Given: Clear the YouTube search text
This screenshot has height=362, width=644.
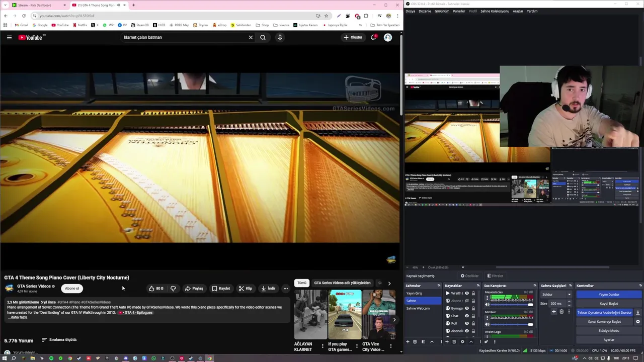Looking at the screenshot, I should point(251,37).
